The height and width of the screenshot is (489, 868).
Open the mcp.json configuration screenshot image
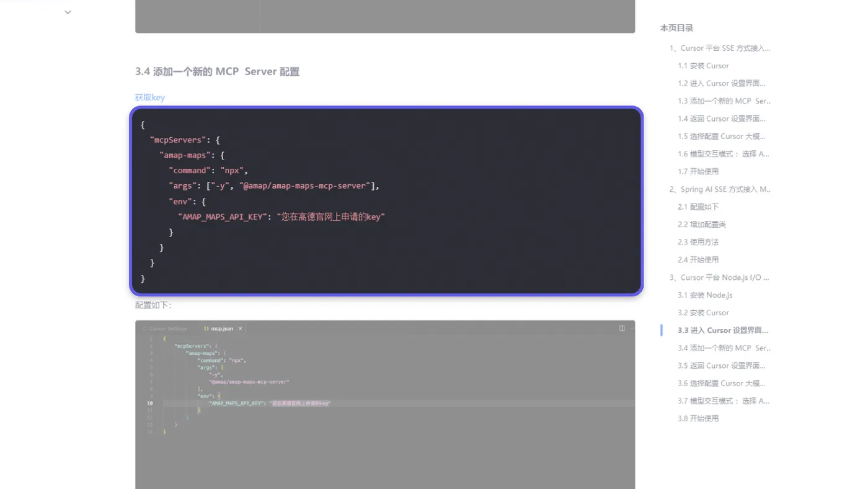(x=385, y=405)
